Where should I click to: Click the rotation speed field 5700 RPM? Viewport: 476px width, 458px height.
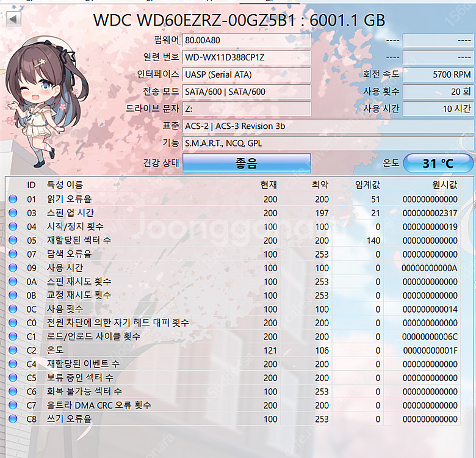438,75
